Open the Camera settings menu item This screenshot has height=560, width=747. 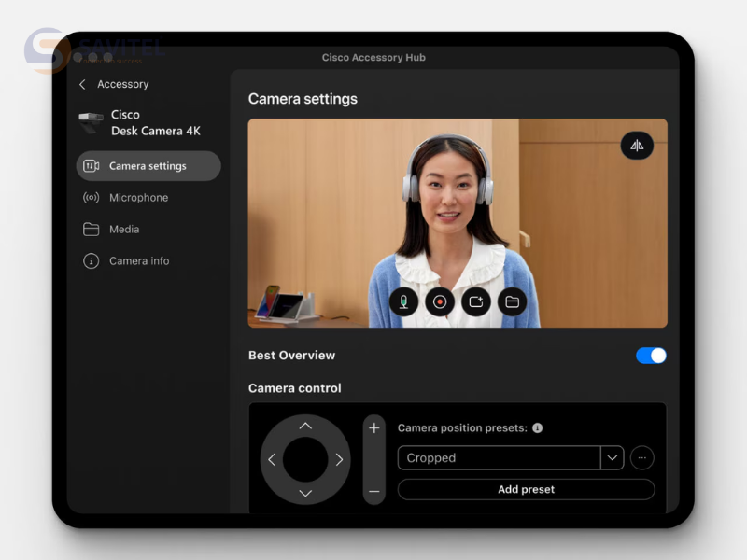pyautogui.click(x=148, y=166)
